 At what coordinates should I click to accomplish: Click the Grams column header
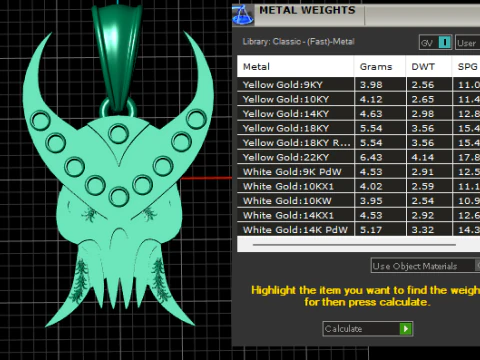[379, 66]
